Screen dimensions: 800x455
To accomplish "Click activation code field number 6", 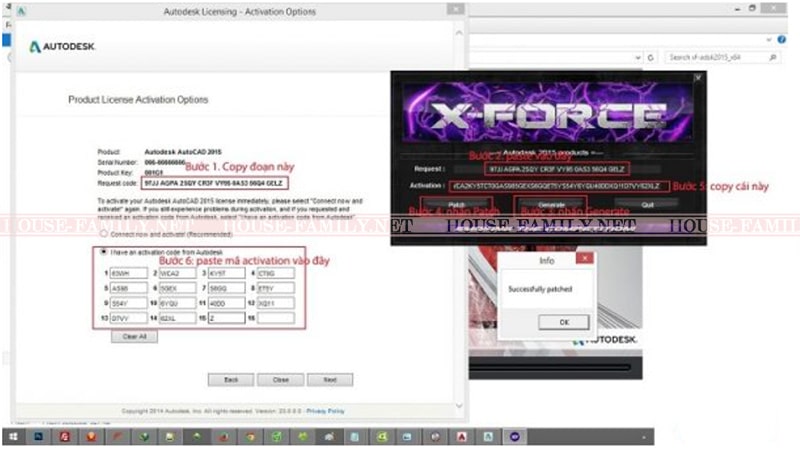I will click(178, 288).
